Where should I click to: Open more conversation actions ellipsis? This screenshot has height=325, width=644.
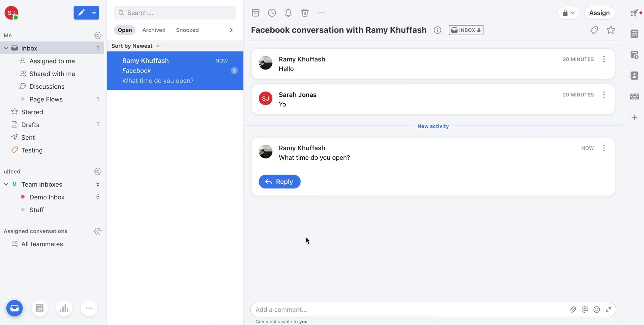(x=321, y=13)
